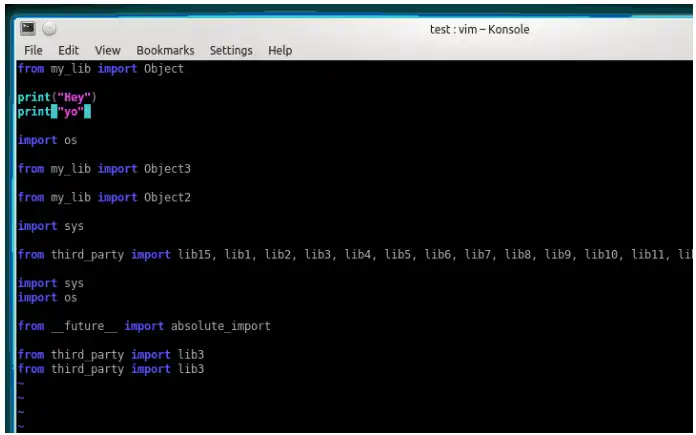Image resolution: width=696 pixels, height=435 pixels.
Task: Click the window title 'test : vim – Konsole'
Action: point(479,29)
